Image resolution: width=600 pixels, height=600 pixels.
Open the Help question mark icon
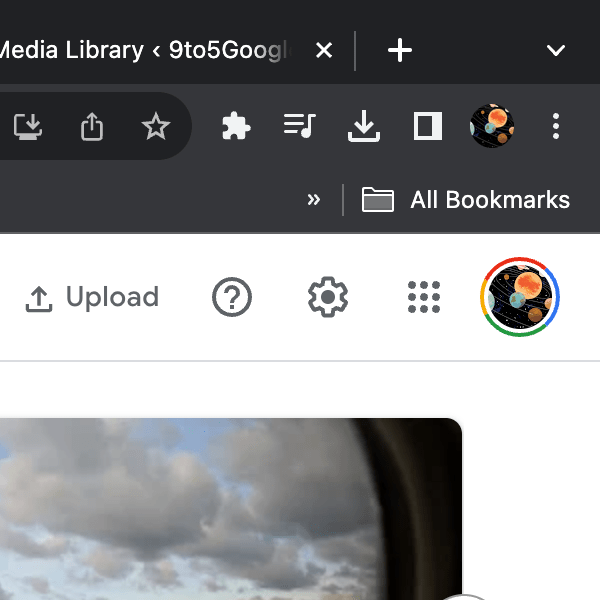pos(232,298)
